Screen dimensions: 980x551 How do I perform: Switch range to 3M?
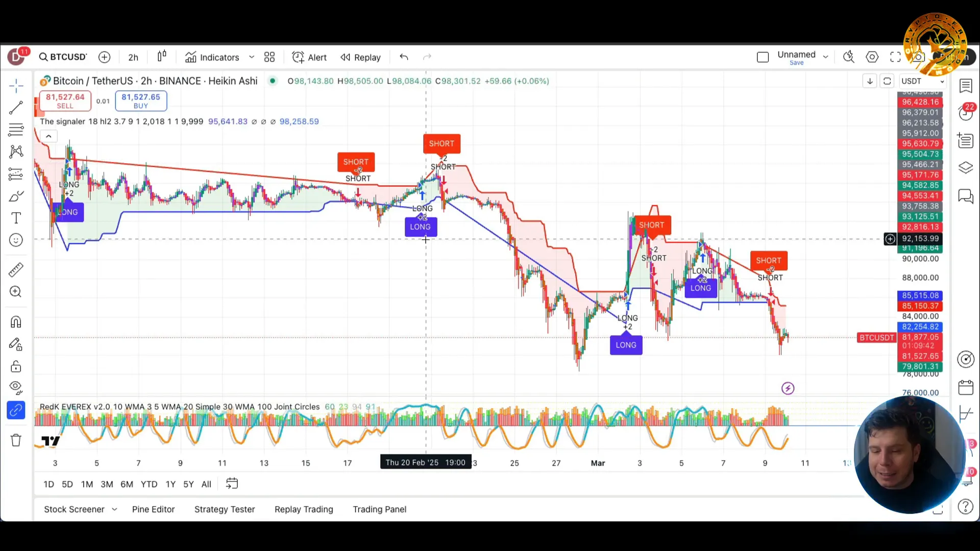107,484
